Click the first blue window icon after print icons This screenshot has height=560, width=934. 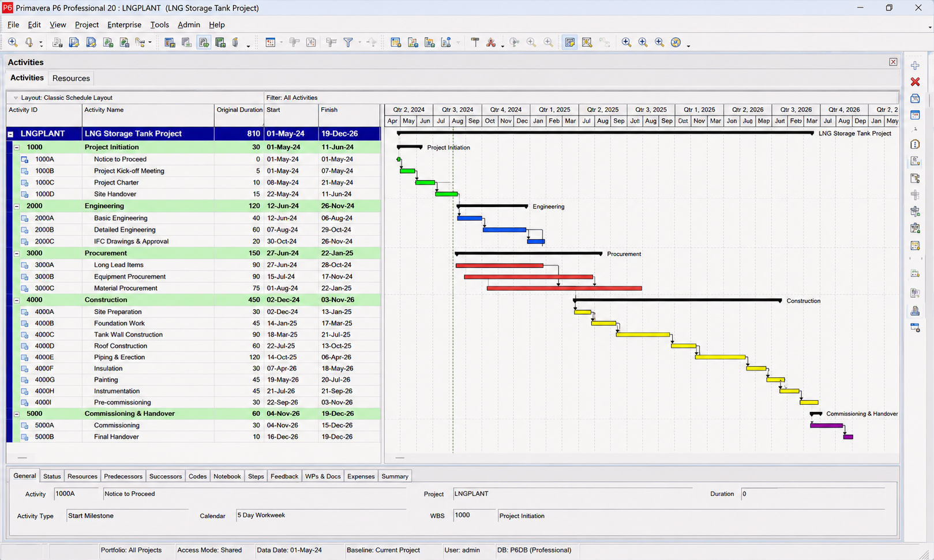[x=170, y=42]
